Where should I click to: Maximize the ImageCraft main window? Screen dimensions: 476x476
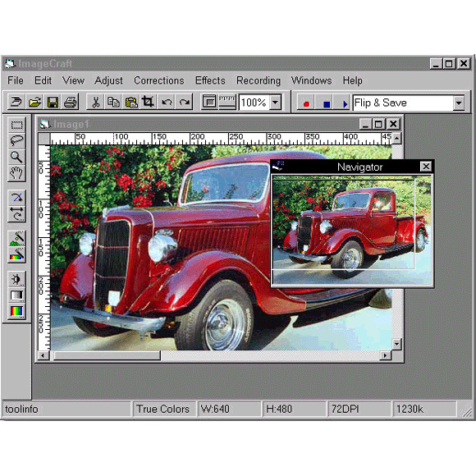pos(449,64)
